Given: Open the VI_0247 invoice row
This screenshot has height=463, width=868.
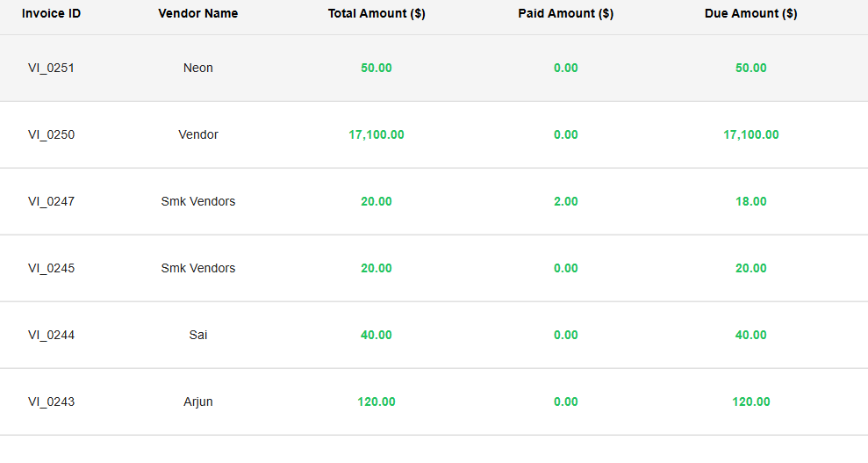Looking at the screenshot, I should pyautogui.click(x=51, y=201).
